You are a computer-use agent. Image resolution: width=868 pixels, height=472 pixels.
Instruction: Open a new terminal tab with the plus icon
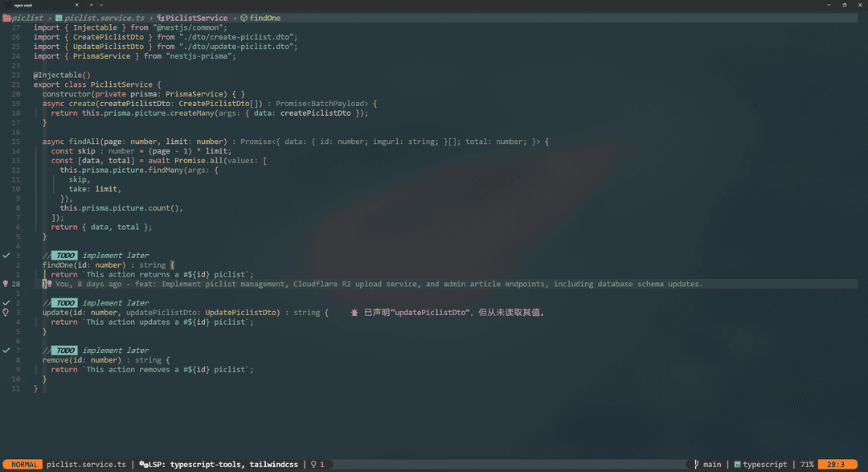pyautogui.click(x=92, y=5)
